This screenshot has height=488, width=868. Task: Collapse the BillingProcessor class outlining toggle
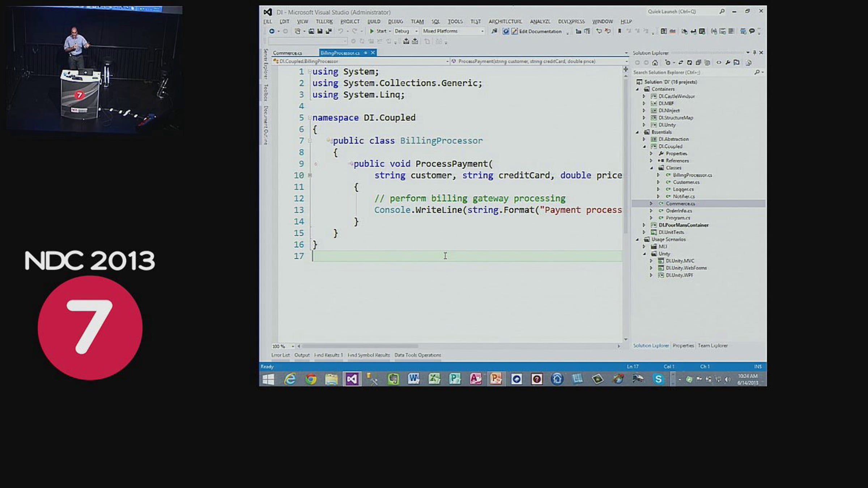310,141
